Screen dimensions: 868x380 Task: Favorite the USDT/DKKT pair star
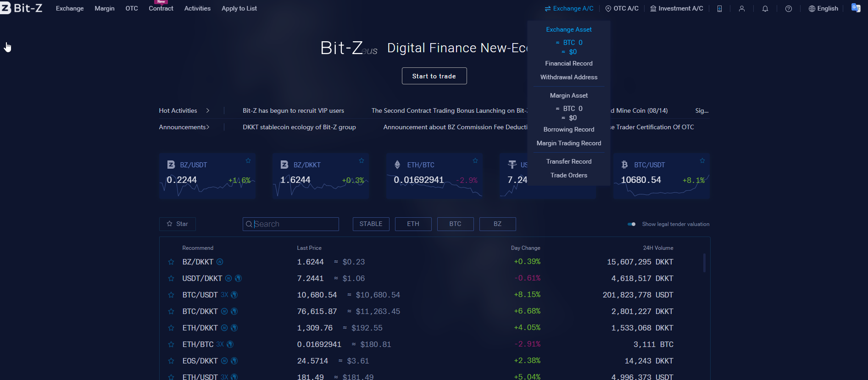(x=171, y=278)
